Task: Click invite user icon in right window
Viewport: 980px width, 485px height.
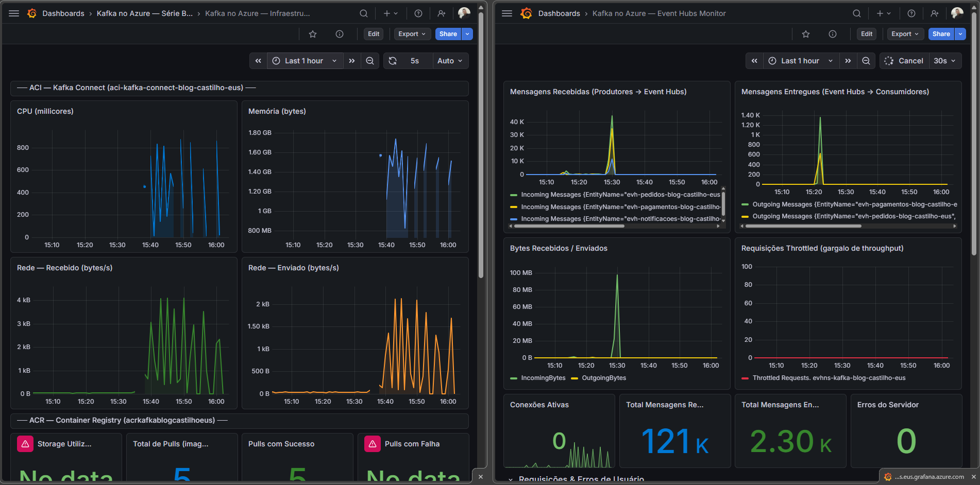Action: 935,13
